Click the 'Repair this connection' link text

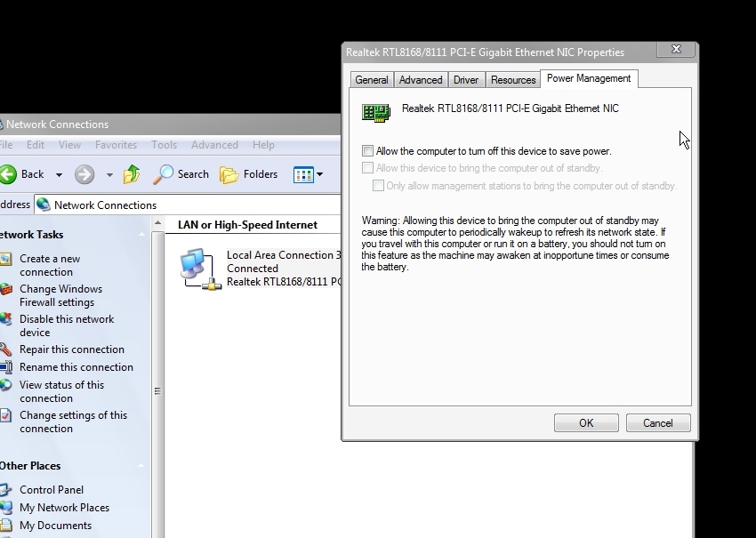click(72, 349)
